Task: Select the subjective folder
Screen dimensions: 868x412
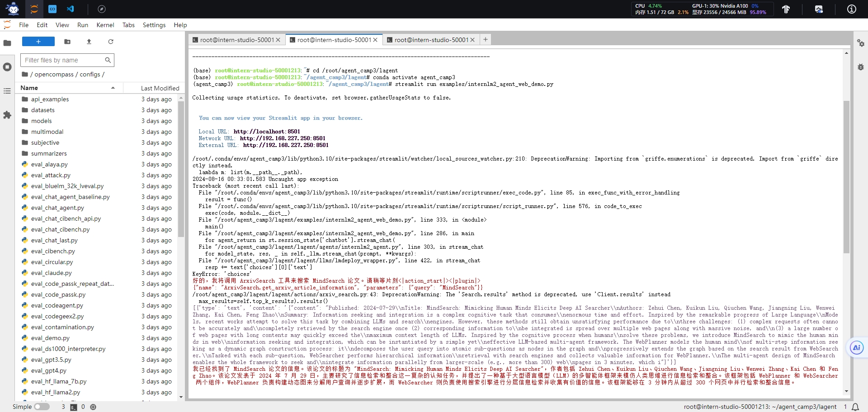Action: tap(99, 142)
